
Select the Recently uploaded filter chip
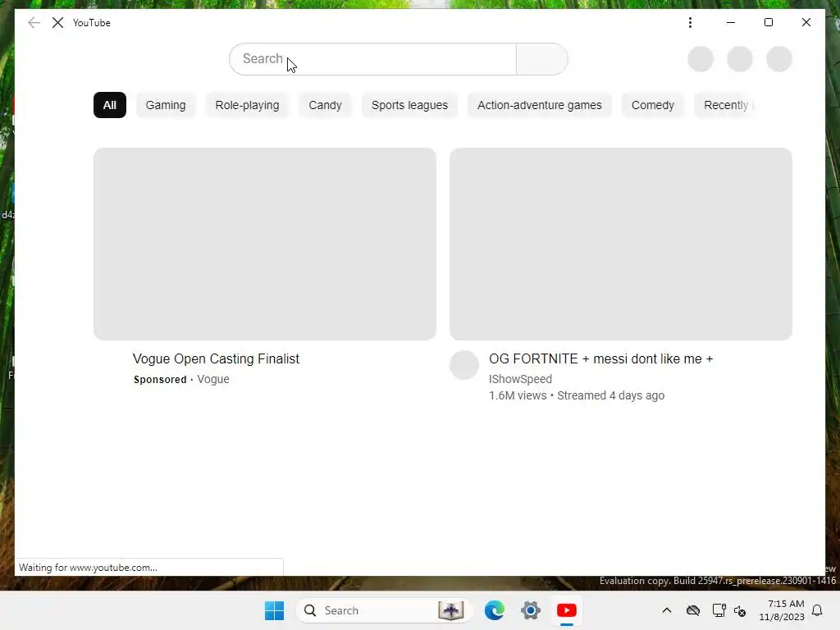(727, 105)
